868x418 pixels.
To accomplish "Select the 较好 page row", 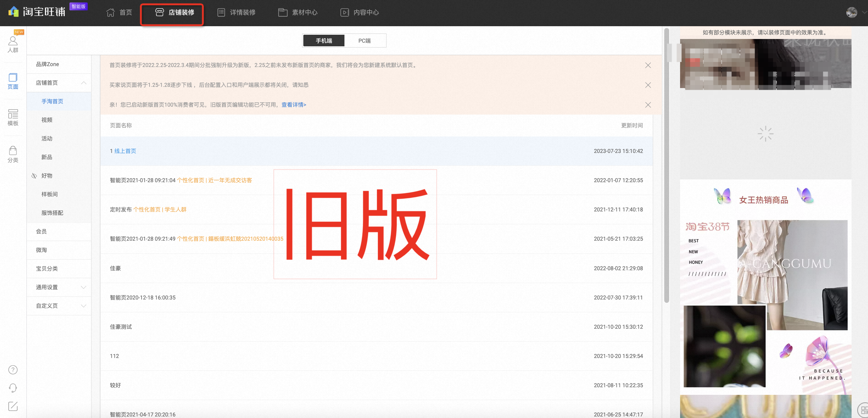I will 376,385.
